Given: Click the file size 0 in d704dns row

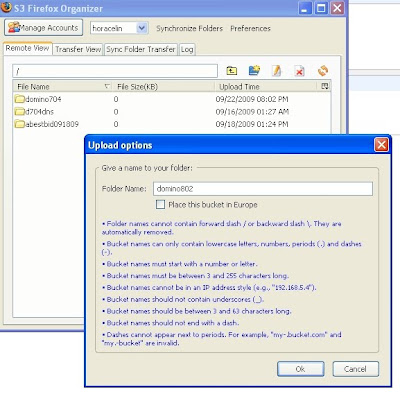Looking at the screenshot, I should pos(116,111).
